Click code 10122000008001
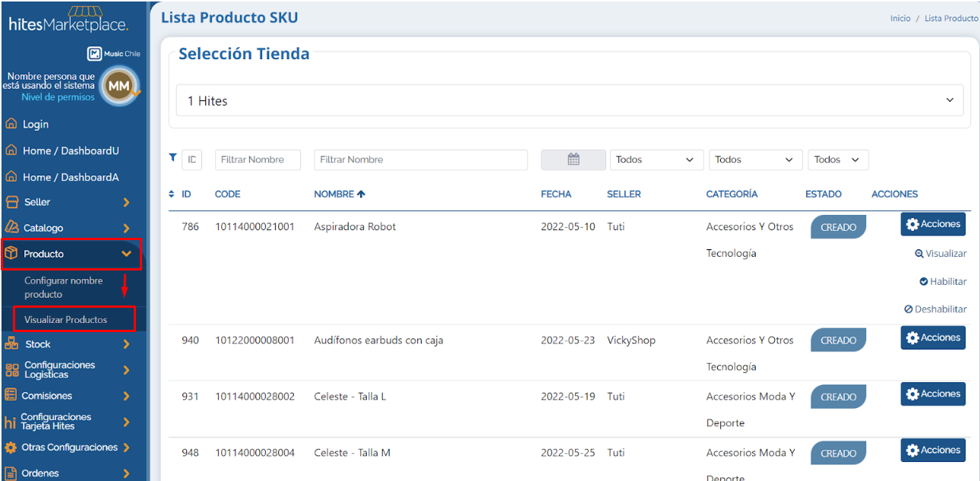980x481 pixels. (254, 340)
